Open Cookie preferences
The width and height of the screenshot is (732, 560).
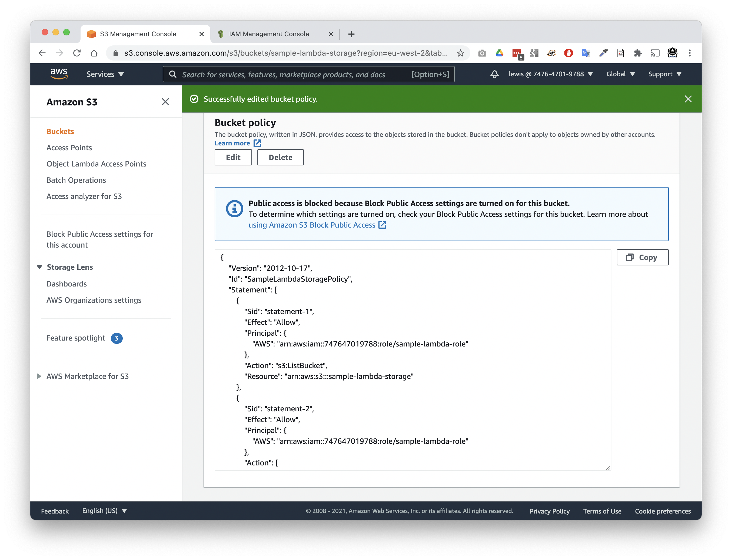pos(663,511)
